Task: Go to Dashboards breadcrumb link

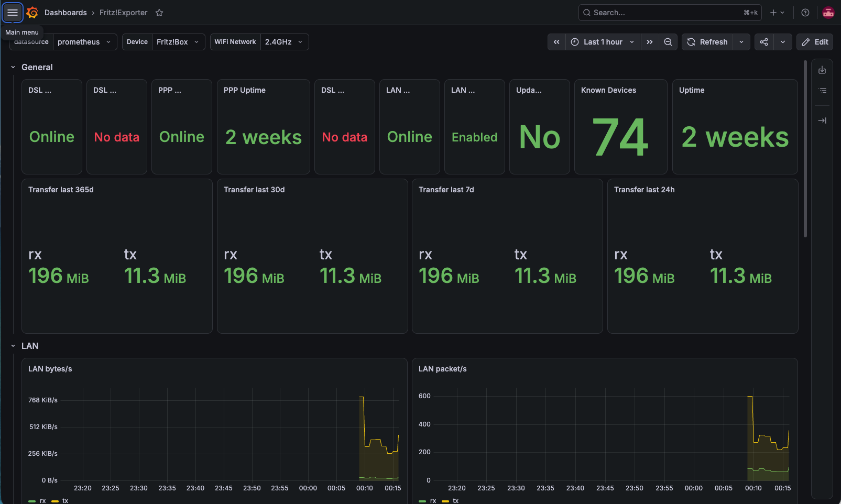Action: (65, 13)
